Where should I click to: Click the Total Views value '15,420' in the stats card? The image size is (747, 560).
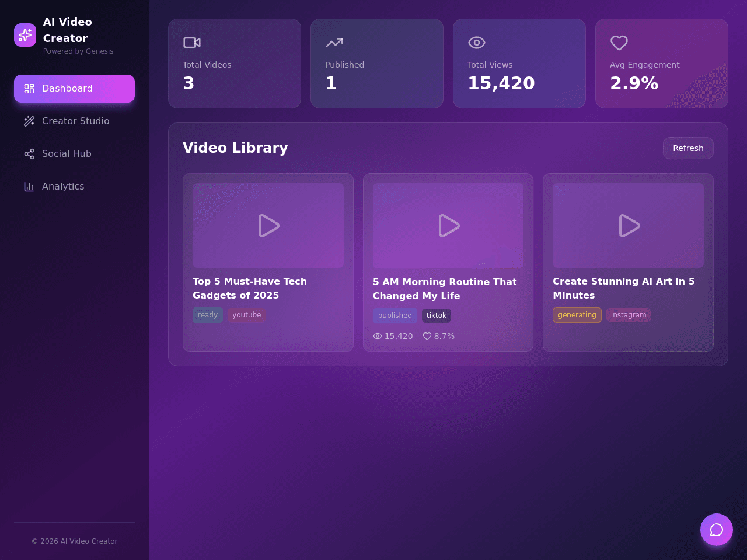501,83
